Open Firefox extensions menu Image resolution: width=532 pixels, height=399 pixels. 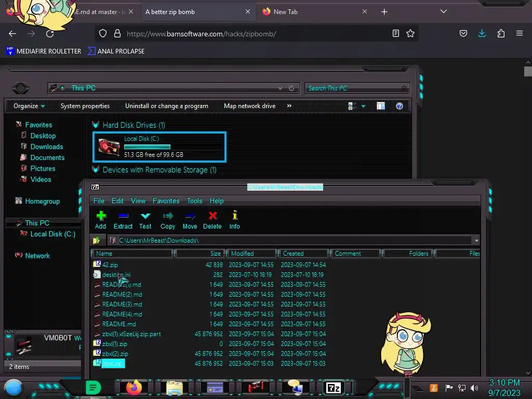(x=501, y=33)
